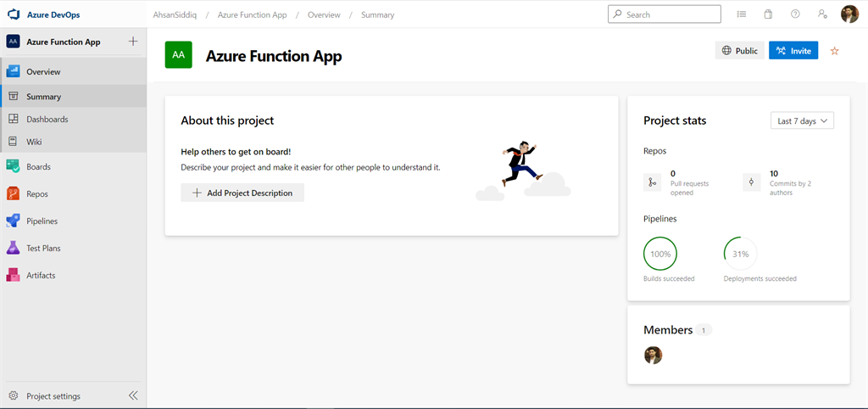Click the Project settings gear icon
This screenshot has height=409, width=868.
(x=14, y=395)
